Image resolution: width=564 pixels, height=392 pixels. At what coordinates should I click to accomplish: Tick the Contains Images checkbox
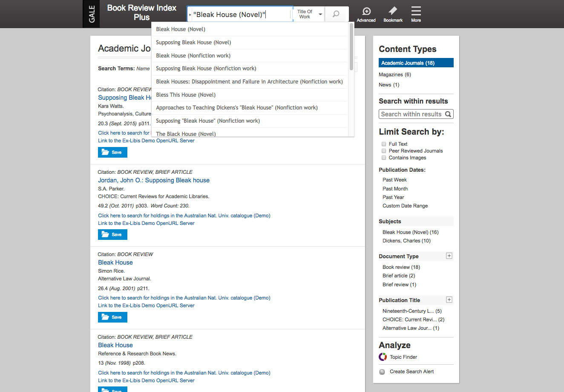(384, 158)
